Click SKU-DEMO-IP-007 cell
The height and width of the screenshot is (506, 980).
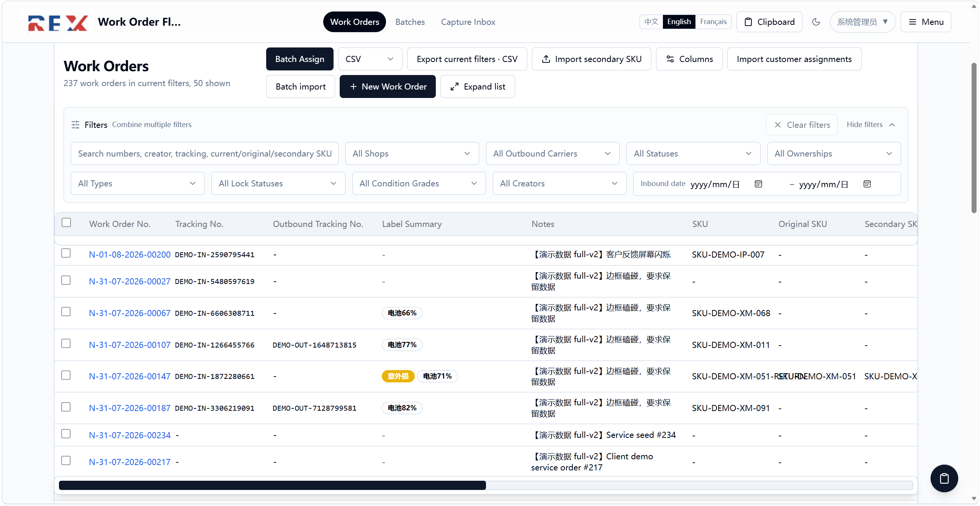click(728, 255)
